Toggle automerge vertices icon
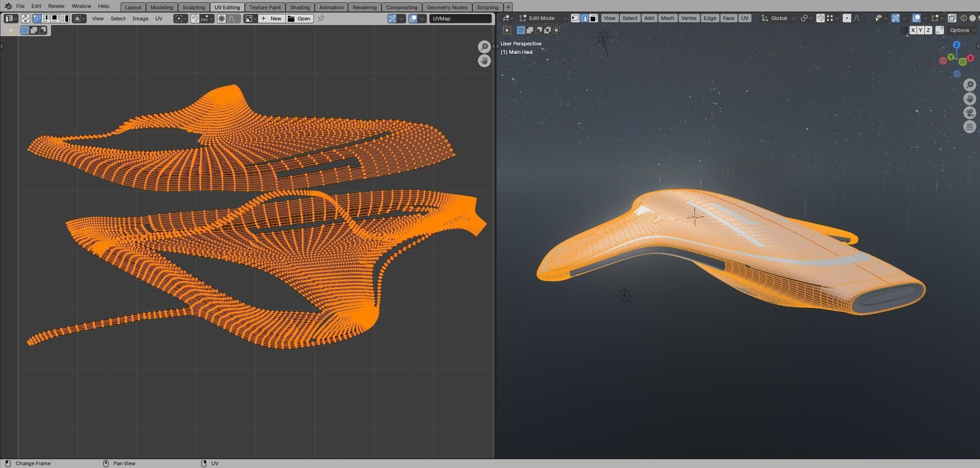 point(940,30)
